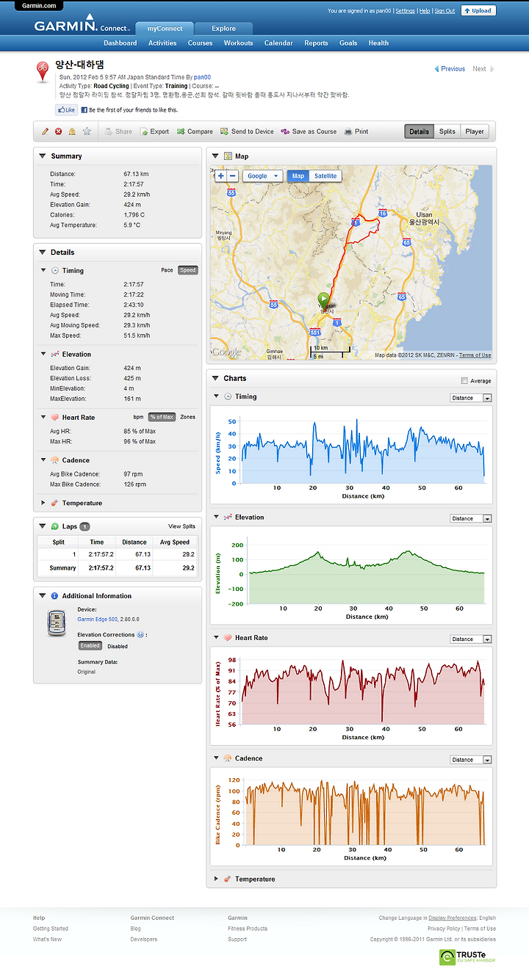Click the red delete activity icon
Screen dimensions: 529x980
pyautogui.click(x=59, y=131)
